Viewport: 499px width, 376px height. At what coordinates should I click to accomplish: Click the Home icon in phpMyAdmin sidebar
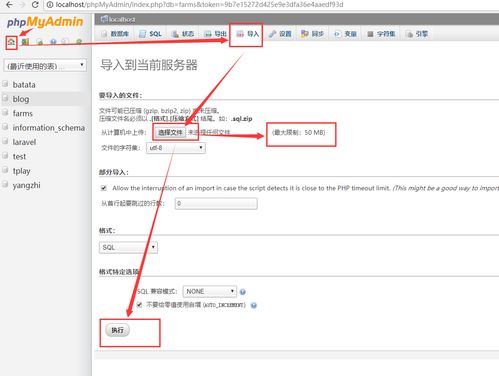coord(11,42)
